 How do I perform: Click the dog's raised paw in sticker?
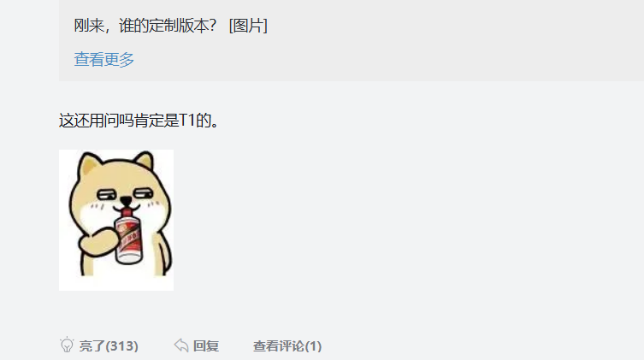point(97,243)
